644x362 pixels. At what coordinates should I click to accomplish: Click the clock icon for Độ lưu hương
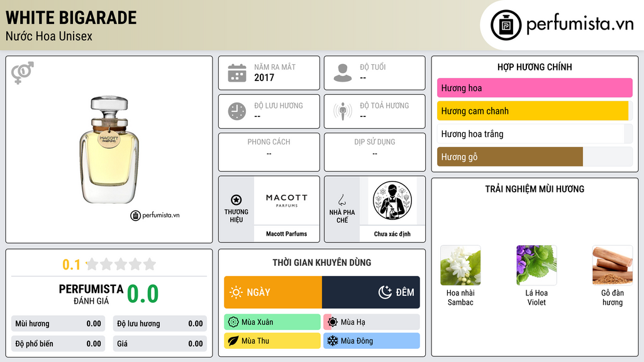237,111
